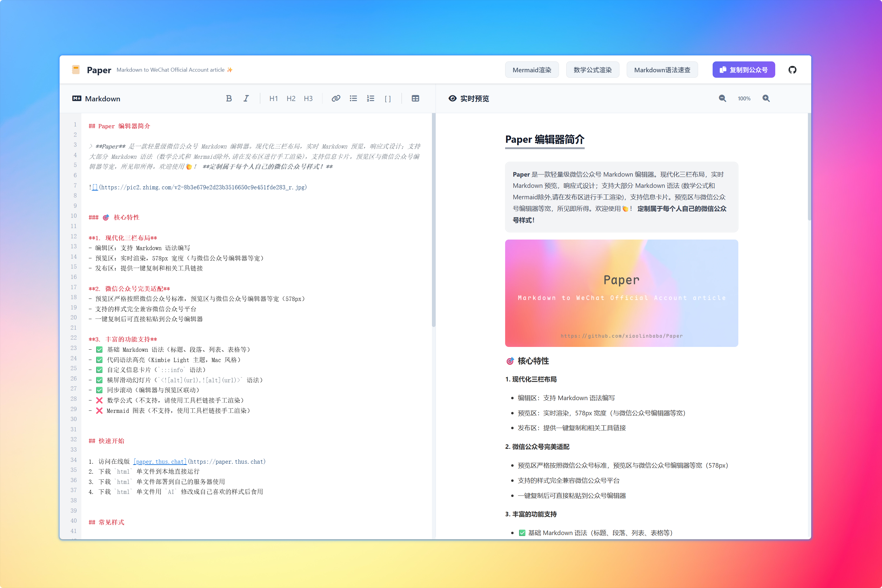Open the GitHub repository icon

point(792,70)
